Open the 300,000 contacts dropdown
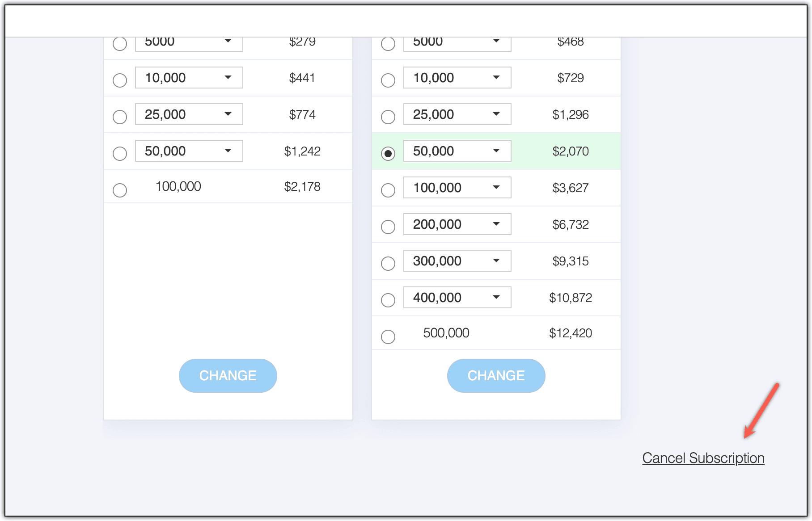The width and height of the screenshot is (812, 521). pyautogui.click(x=457, y=261)
